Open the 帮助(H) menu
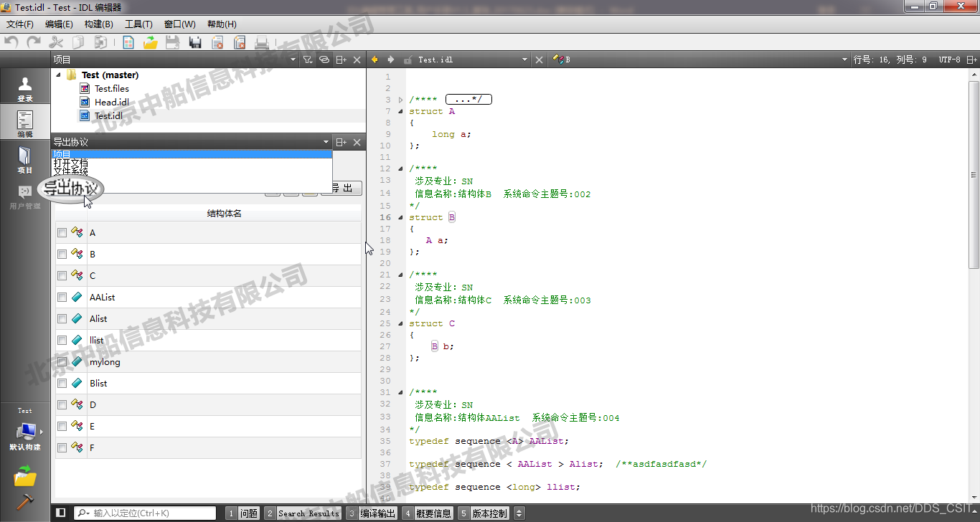Screen dimensions: 980x522 click(x=222, y=24)
